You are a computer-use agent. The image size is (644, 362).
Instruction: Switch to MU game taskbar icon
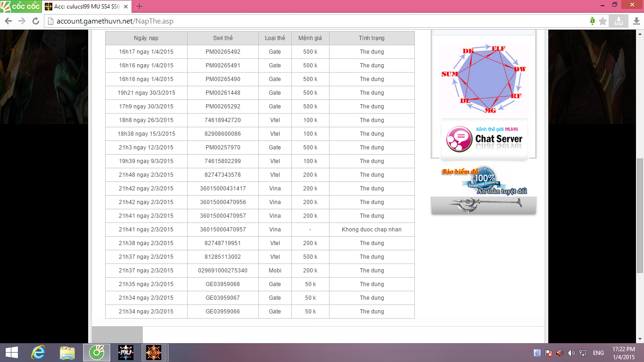point(126,353)
